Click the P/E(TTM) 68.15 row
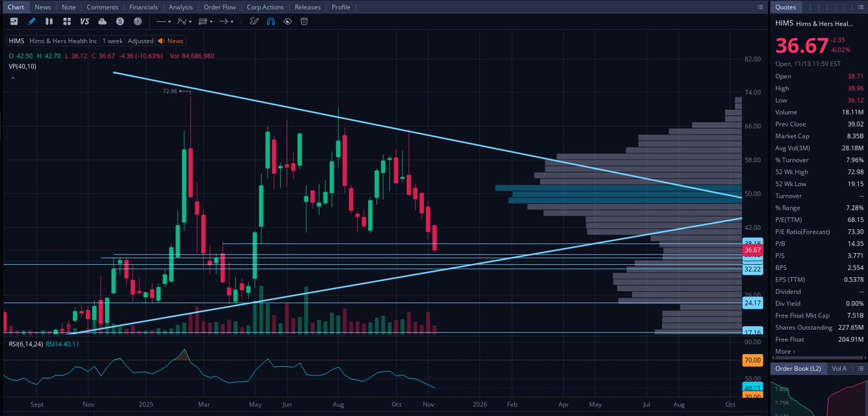Screen dimensions: 868x416 coord(819,220)
